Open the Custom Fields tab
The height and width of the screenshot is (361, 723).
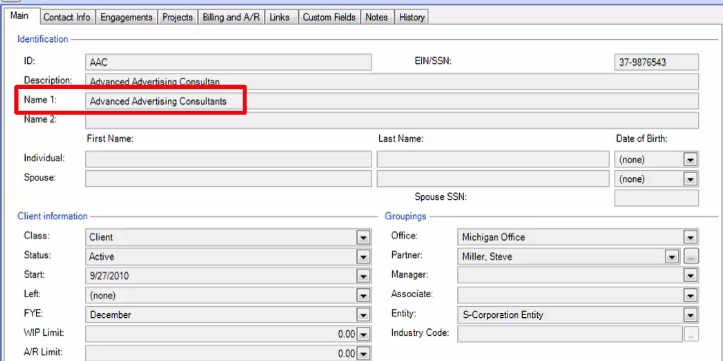[x=329, y=18]
